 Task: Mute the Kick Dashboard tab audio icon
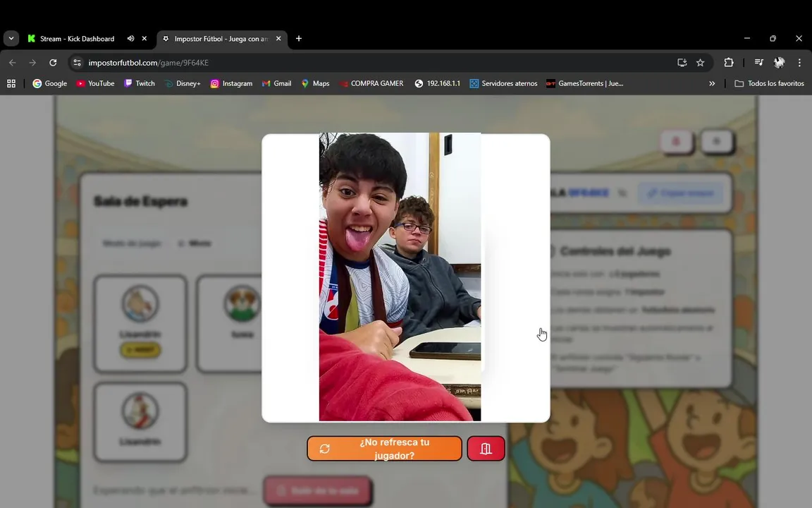click(x=130, y=38)
